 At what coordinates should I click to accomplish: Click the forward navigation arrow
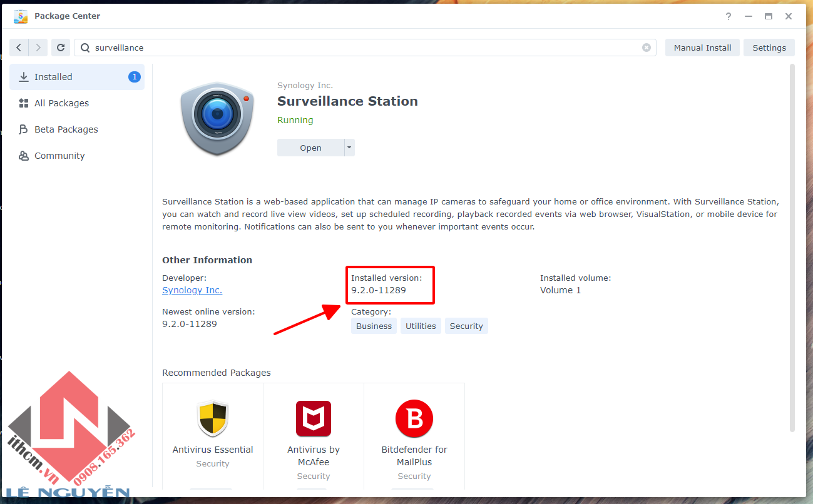pyautogui.click(x=38, y=48)
